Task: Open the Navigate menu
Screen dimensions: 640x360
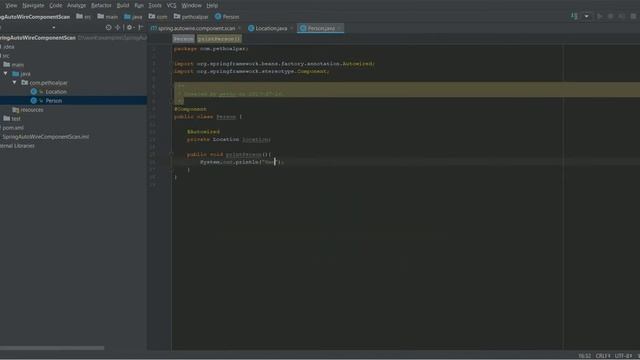Action: pyautogui.click(x=33, y=5)
